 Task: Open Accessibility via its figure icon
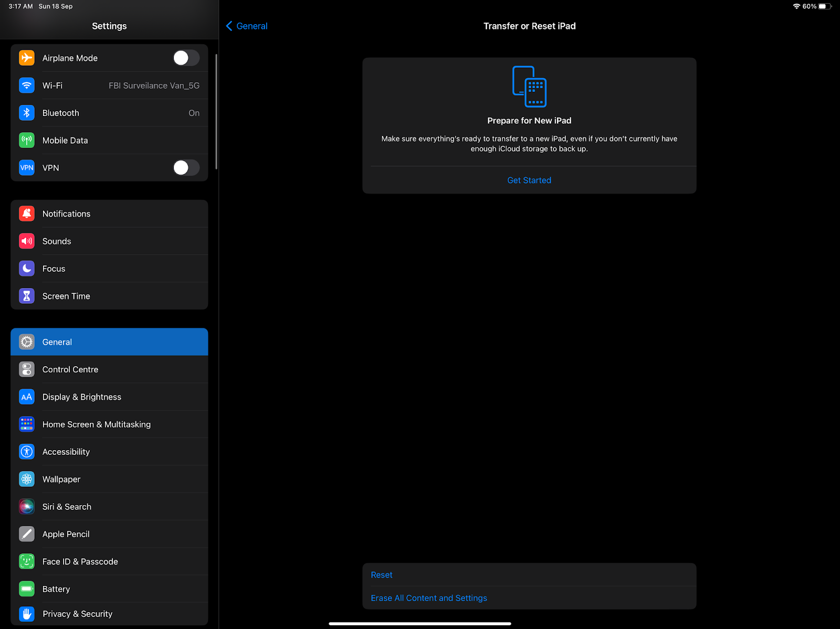point(27,452)
